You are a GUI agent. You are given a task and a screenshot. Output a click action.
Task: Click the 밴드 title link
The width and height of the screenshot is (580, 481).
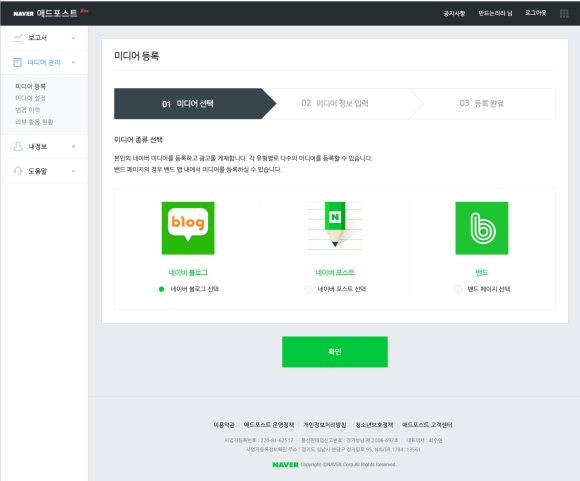coord(482,272)
